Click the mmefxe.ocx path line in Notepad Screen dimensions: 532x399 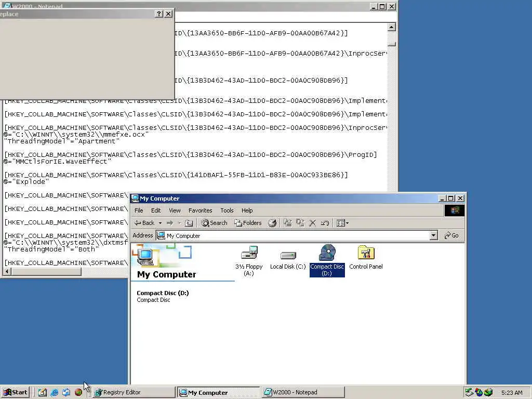click(x=76, y=135)
